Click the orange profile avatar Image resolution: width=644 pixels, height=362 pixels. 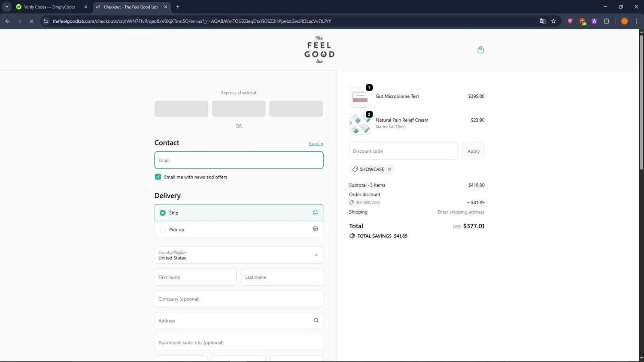pos(625,21)
